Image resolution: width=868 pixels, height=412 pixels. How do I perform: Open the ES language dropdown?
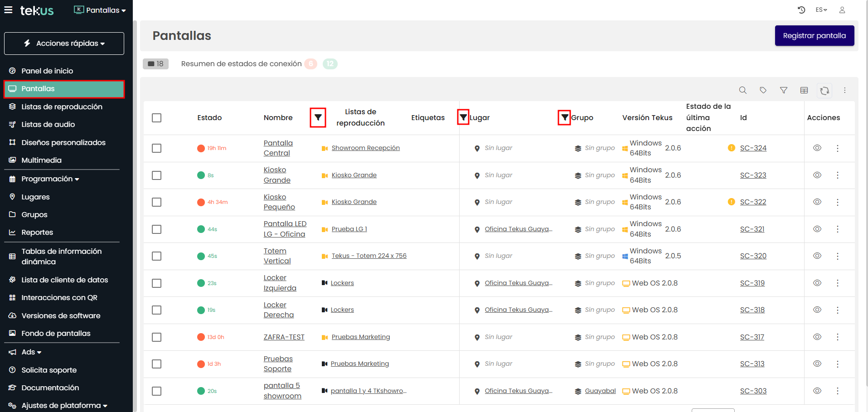coord(821,10)
